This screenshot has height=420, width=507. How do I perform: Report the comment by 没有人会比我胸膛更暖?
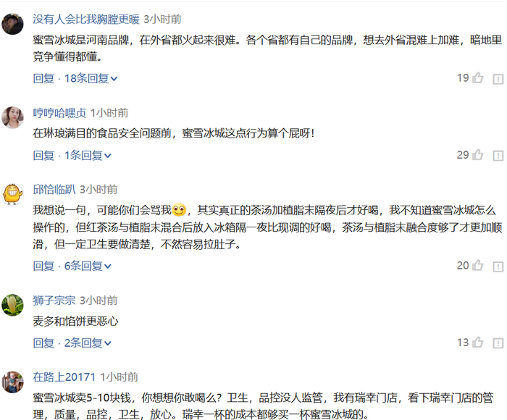pyautogui.click(x=498, y=79)
